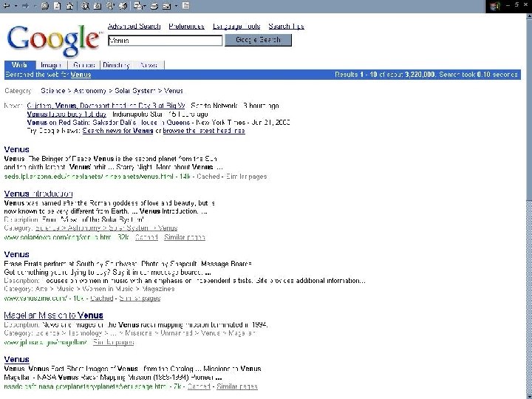Click the overlapping-windows toolbar icon after History

tap(137, 5)
